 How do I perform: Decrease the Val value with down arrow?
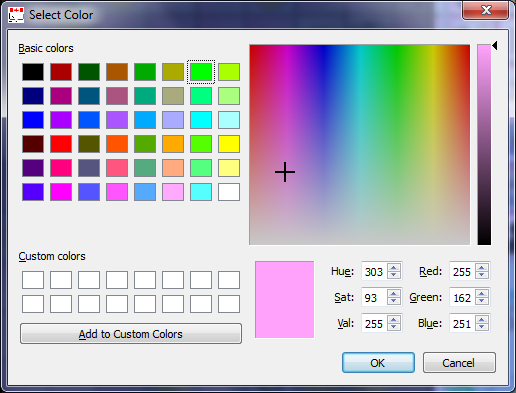click(394, 327)
